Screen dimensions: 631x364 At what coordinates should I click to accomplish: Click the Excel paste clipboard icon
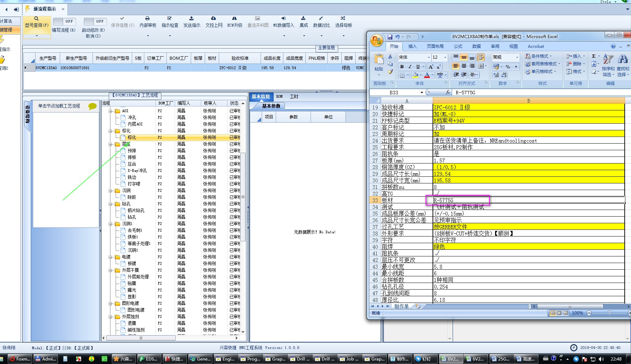click(379, 59)
